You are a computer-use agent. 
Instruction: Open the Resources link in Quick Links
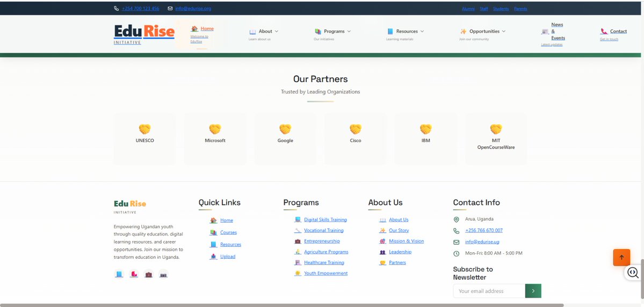[230, 245]
